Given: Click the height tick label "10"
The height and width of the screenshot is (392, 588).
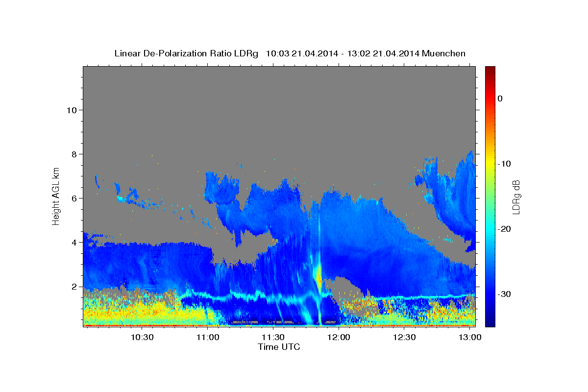Looking at the screenshot, I should coord(71,110).
